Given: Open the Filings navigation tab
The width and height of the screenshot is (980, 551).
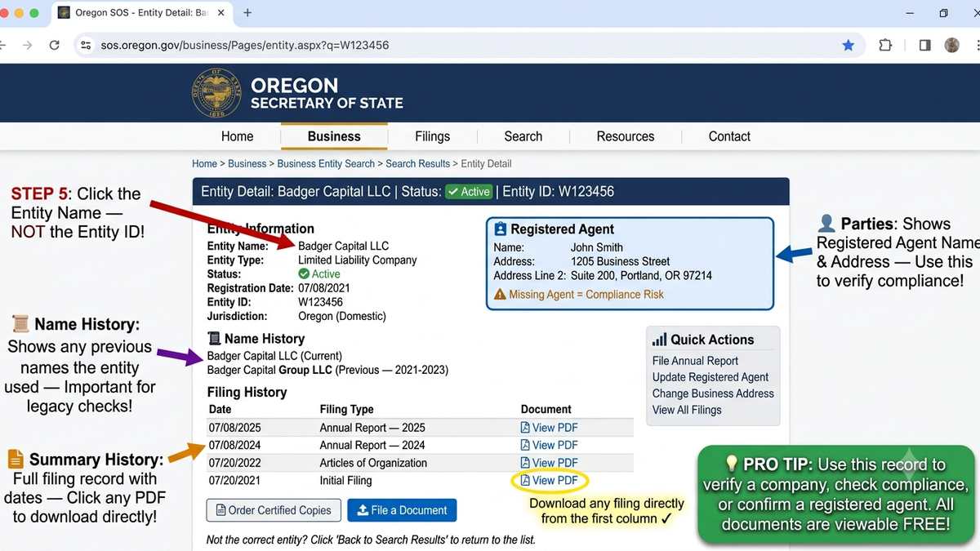Looking at the screenshot, I should [x=432, y=136].
